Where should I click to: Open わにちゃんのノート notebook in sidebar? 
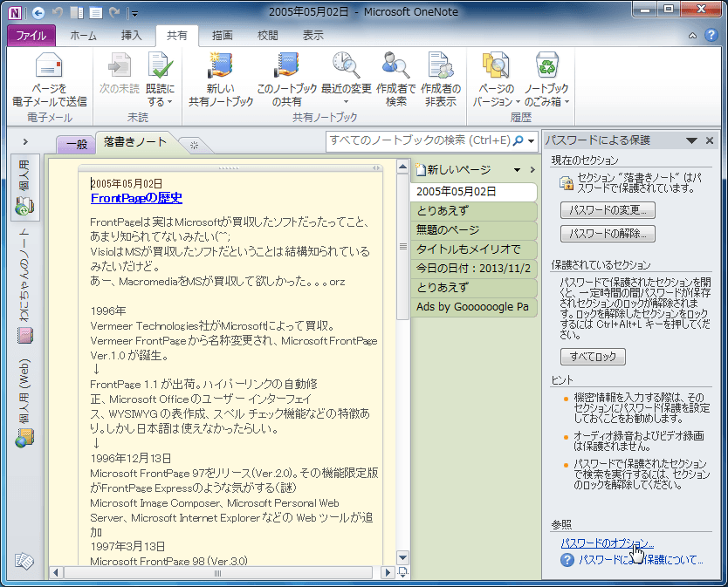(x=24, y=286)
